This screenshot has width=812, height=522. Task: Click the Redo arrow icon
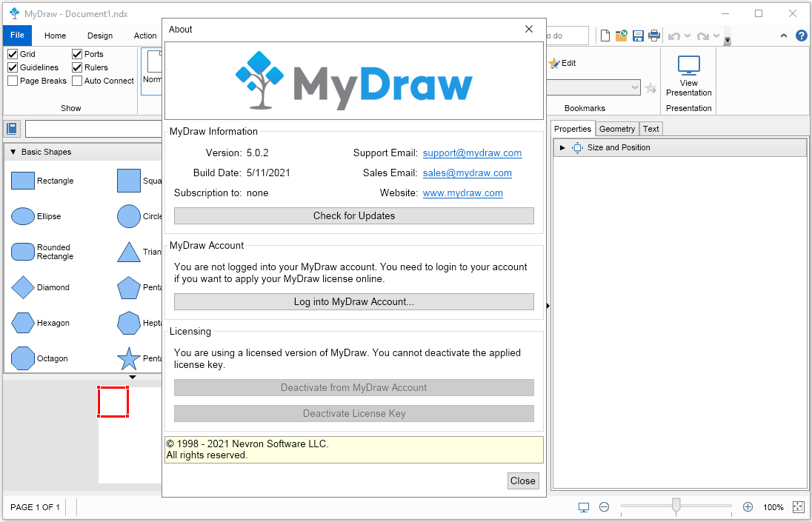(703, 36)
